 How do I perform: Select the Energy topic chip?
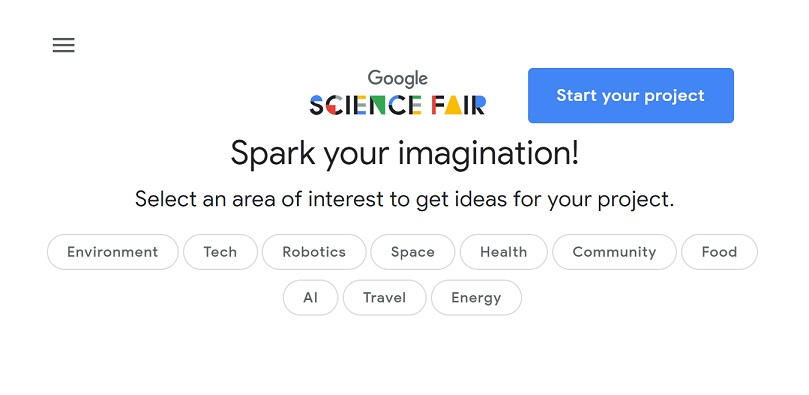[476, 298]
